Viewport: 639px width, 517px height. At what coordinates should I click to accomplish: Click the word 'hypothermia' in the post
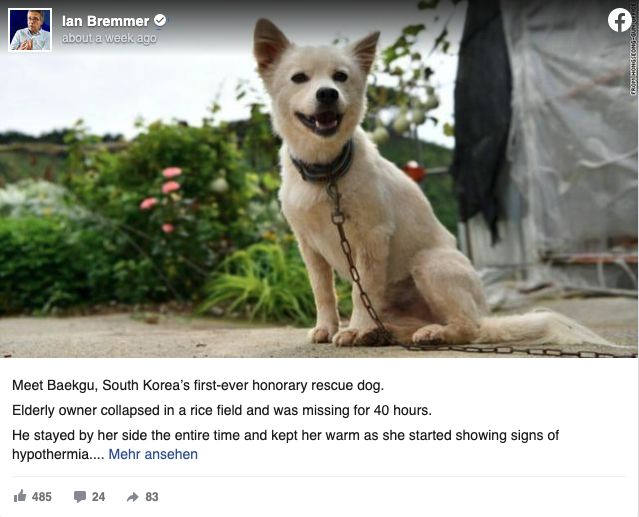(50, 454)
